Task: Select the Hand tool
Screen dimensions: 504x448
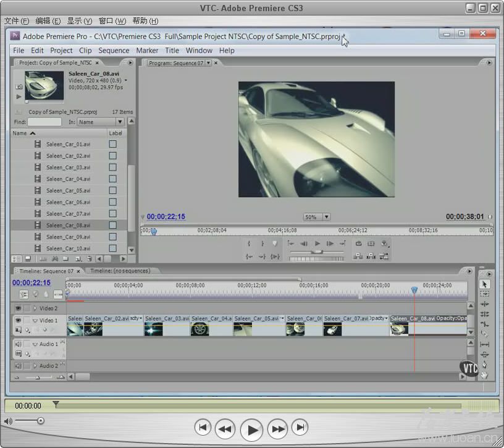Action: [484, 374]
